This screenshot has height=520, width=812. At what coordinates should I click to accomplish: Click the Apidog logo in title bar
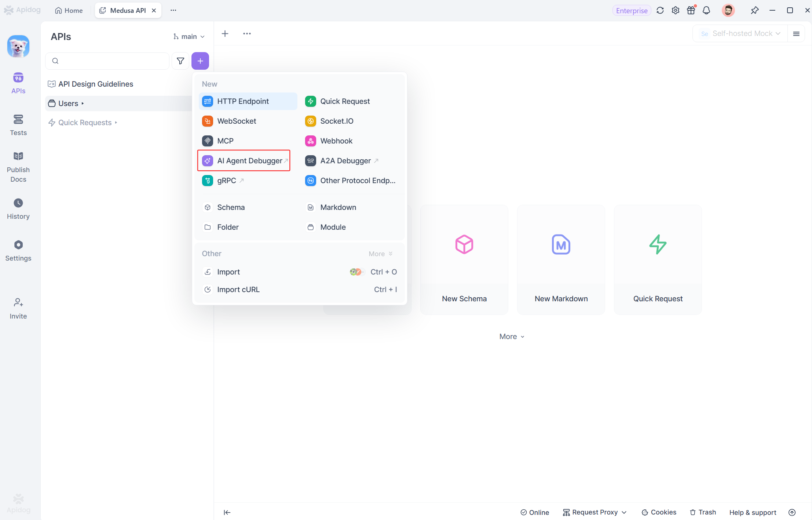[22, 10]
